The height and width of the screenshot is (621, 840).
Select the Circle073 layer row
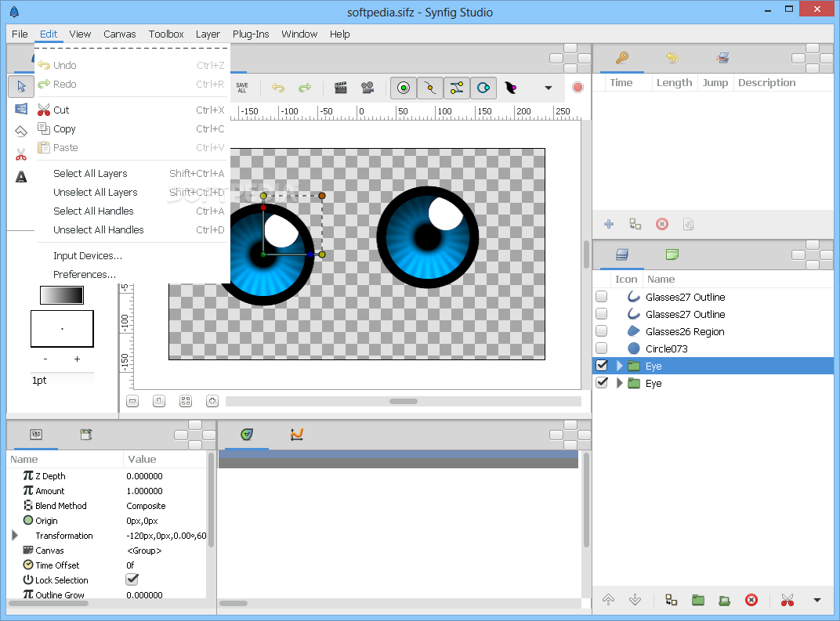[713, 348]
